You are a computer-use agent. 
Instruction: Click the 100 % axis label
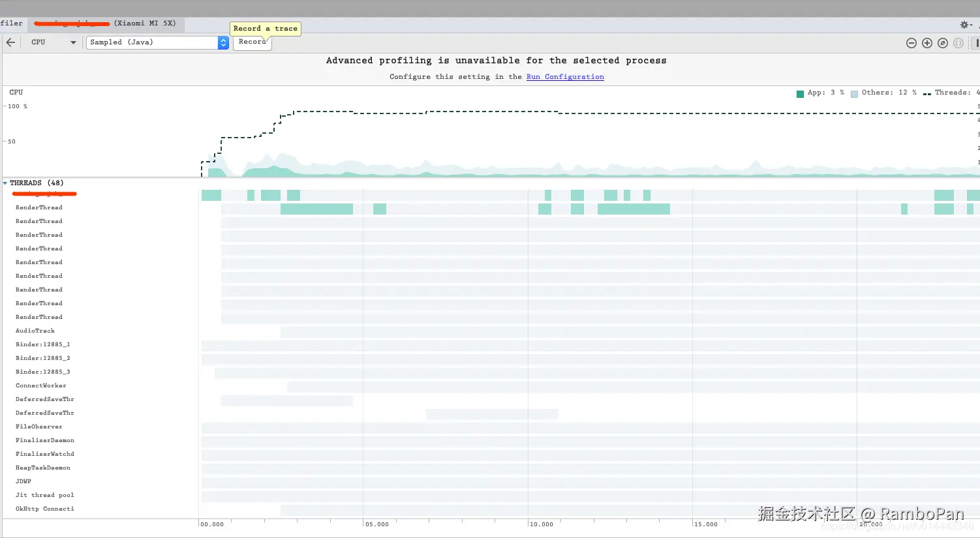point(18,106)
